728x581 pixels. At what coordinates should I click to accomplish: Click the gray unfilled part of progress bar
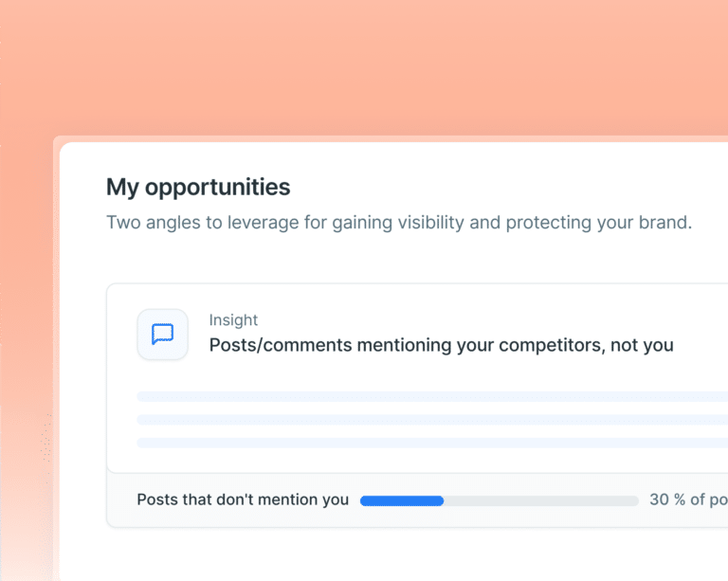click(541, 500)
